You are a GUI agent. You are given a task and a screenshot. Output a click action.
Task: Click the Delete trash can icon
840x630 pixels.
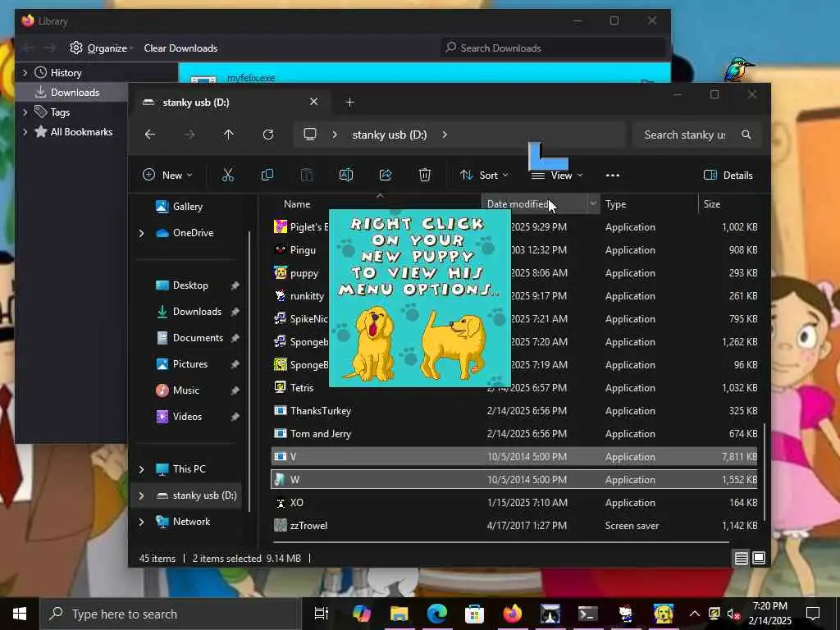424,175
